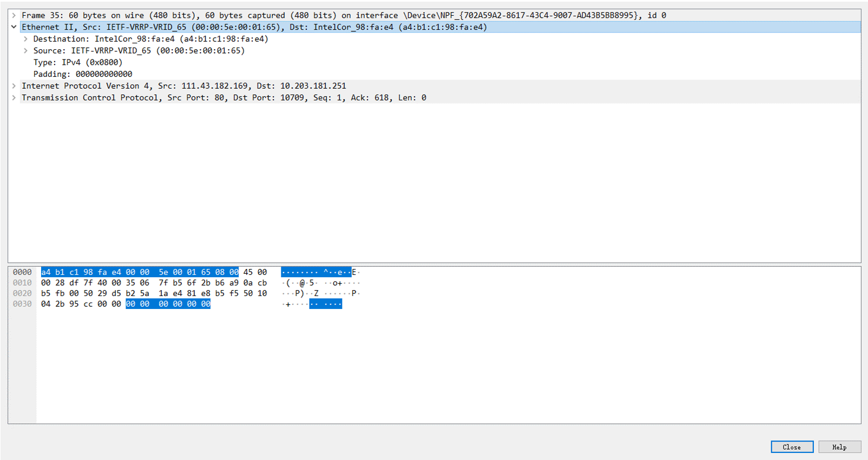868x460 pixels.
Task: Click hex bytes 45 00 in row 0000
Action: pyautogui.click(x=255, y=272)
